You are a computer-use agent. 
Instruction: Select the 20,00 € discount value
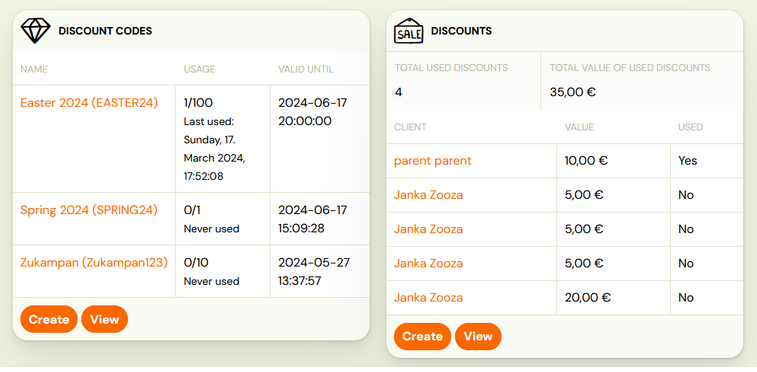[x=588, y=298]
